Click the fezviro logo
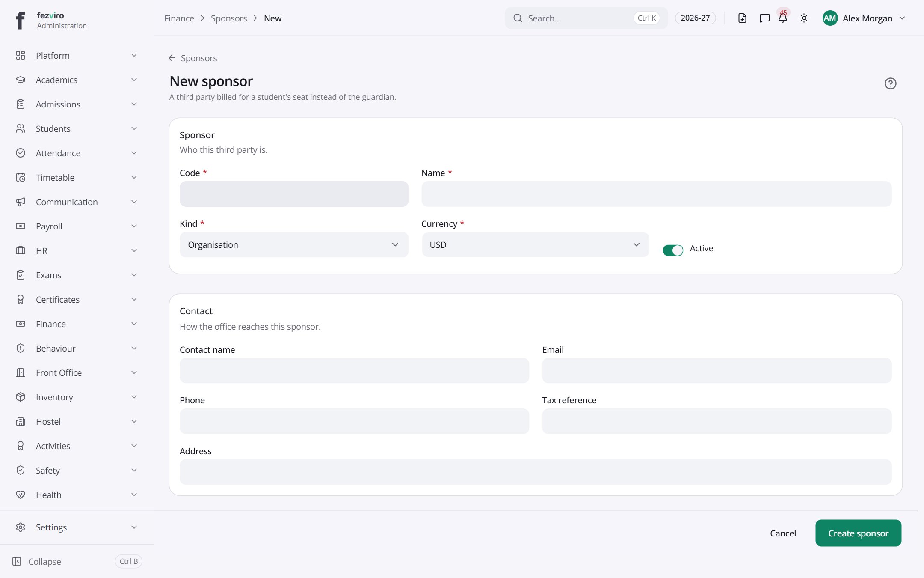The width and height of the screenshot is (924, 578). [x=20, y=20]
